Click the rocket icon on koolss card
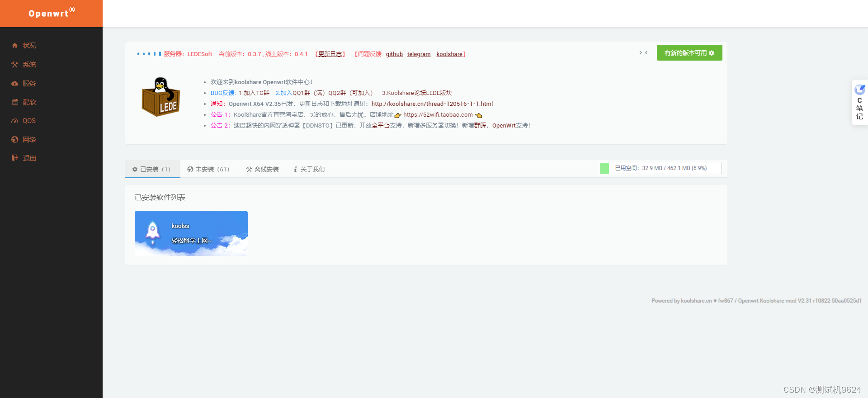This screenshot has height=398, width=868. [153, 232]
